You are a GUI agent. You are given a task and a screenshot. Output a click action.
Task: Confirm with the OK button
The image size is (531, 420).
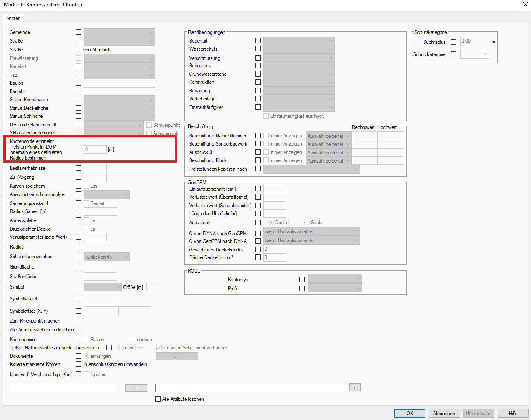pyautogui.click(x=409, y=414)
